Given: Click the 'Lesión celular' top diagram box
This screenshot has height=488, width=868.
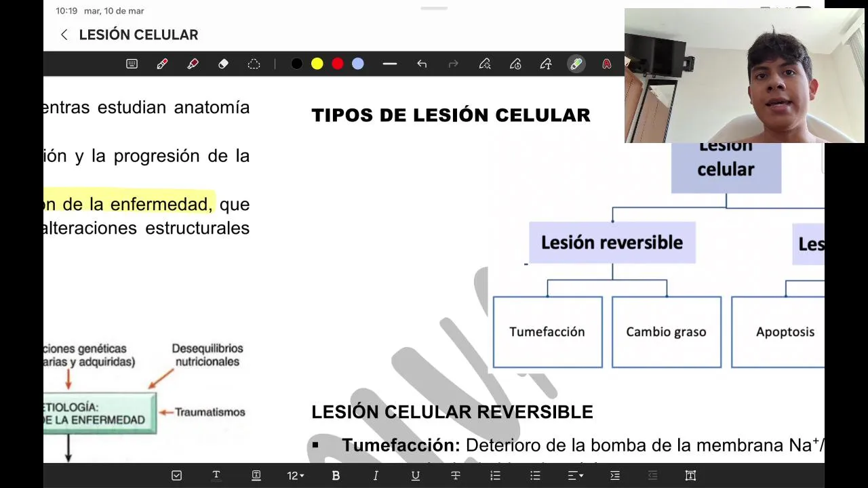Looking at the screenshot, I should point(726,167).
